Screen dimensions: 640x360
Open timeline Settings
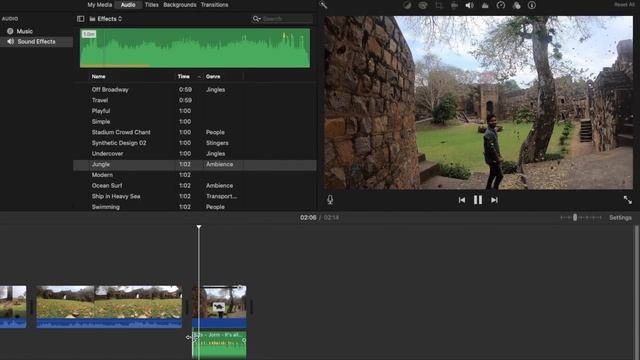point(620,218)
